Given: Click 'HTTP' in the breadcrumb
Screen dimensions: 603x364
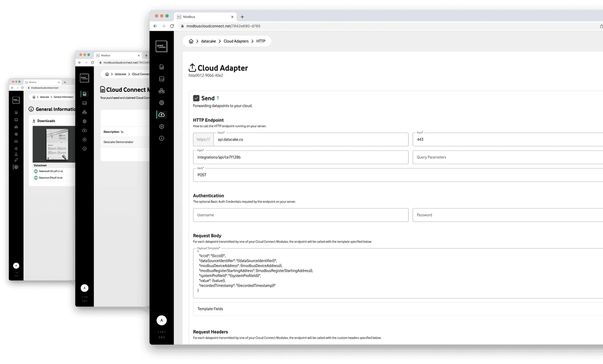Looking at the screenshot, I should point(261,41).
